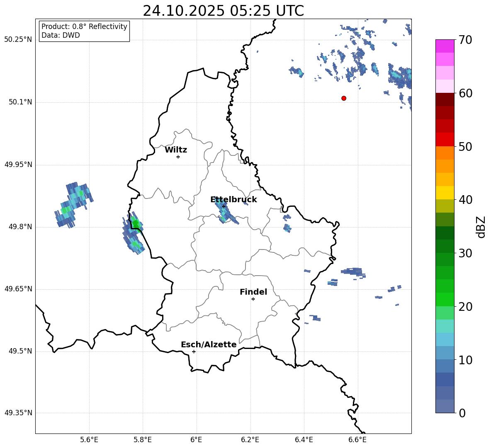Pick the olive colorbar segment just below 40

(445, 206)
